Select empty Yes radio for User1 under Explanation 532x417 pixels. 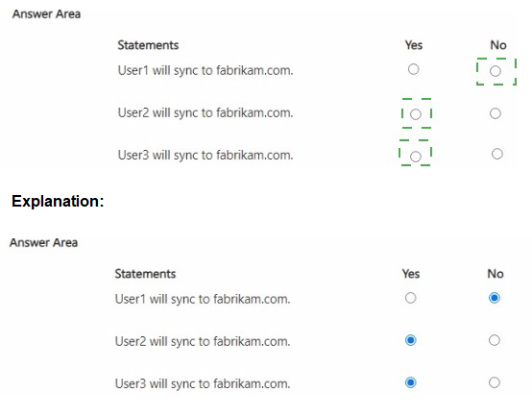(411, 298)
